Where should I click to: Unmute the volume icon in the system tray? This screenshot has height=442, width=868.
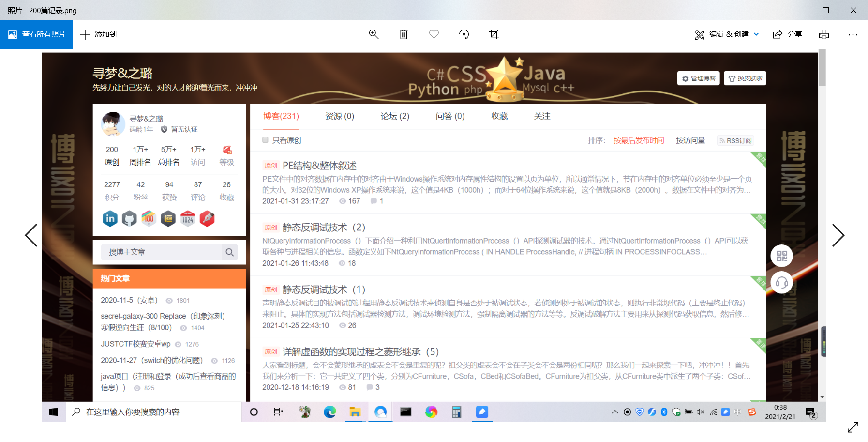(x=700, y=412)
